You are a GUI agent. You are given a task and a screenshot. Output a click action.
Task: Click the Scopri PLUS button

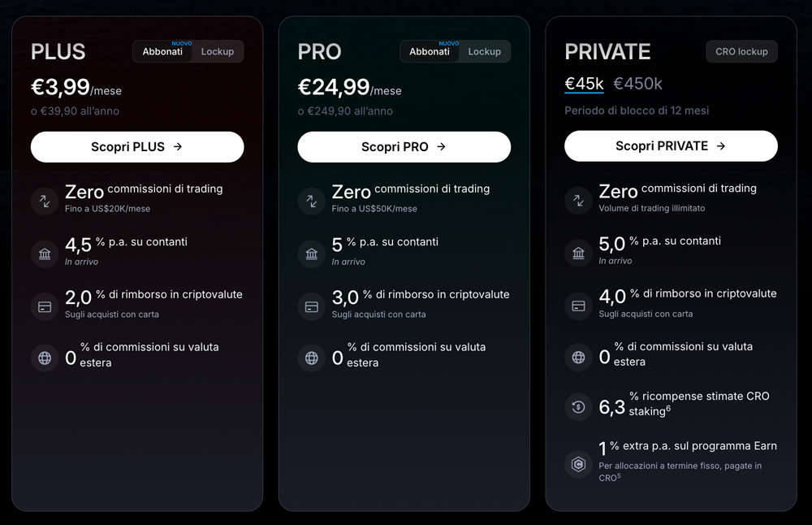[x=136, y=147]
